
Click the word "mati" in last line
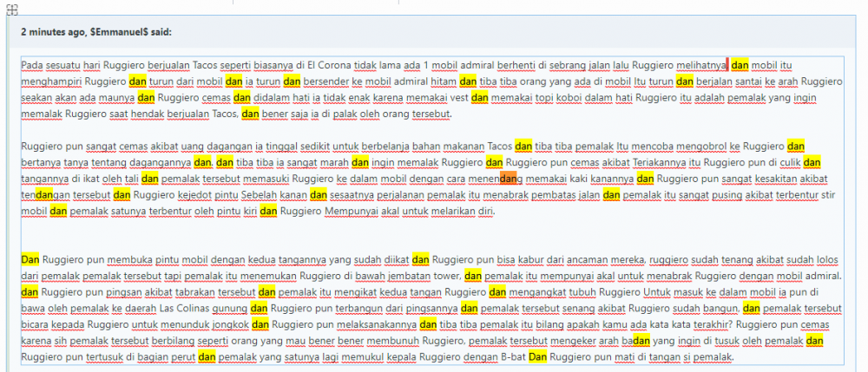[624, 356]
